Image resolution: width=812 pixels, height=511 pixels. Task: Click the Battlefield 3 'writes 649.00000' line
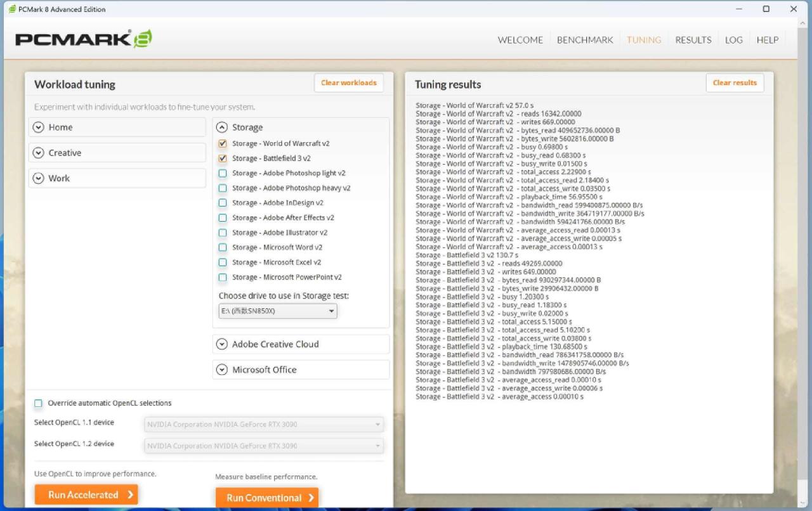pyautogui.click(x=486, y=271)
